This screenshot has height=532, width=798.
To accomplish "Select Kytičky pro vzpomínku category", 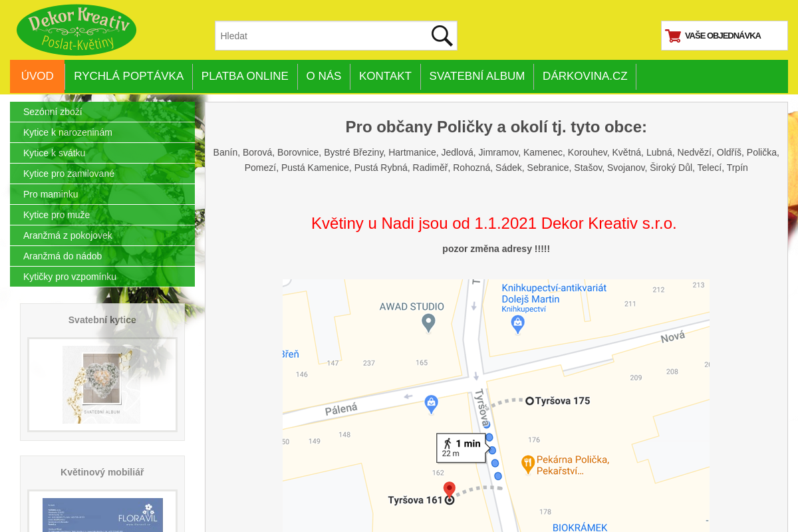I will click(102, 277).
